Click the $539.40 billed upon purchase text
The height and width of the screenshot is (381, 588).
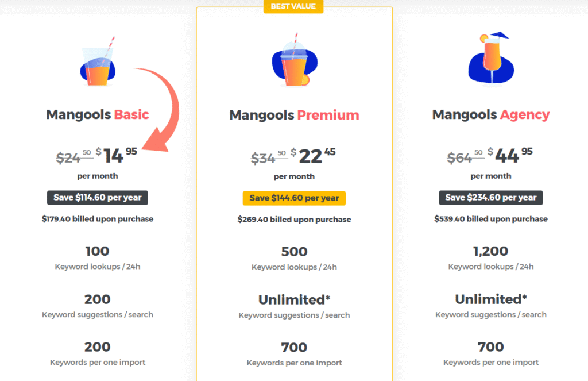click(491, 219)
